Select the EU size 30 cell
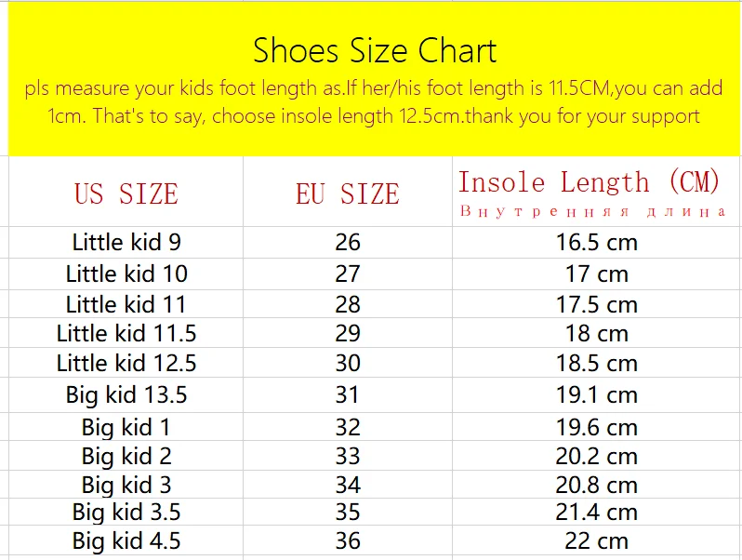This screenshot has height=560, width=742. (x=347, y=364)
